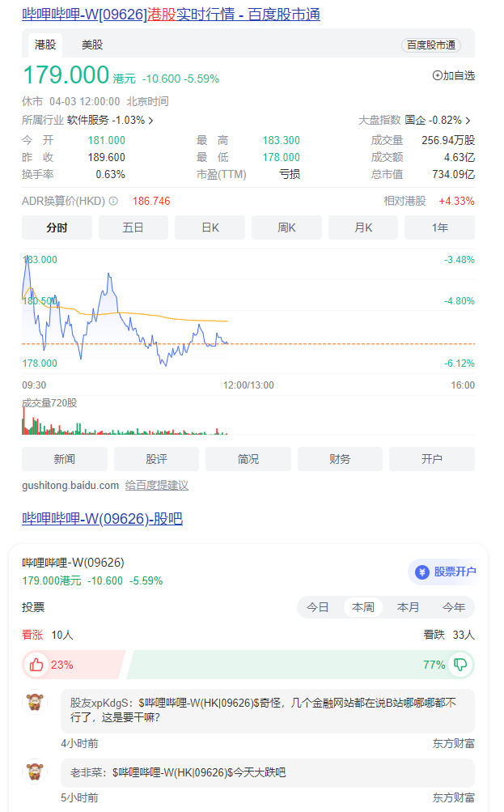Click the 今开 price 181.000

point(107,140)
